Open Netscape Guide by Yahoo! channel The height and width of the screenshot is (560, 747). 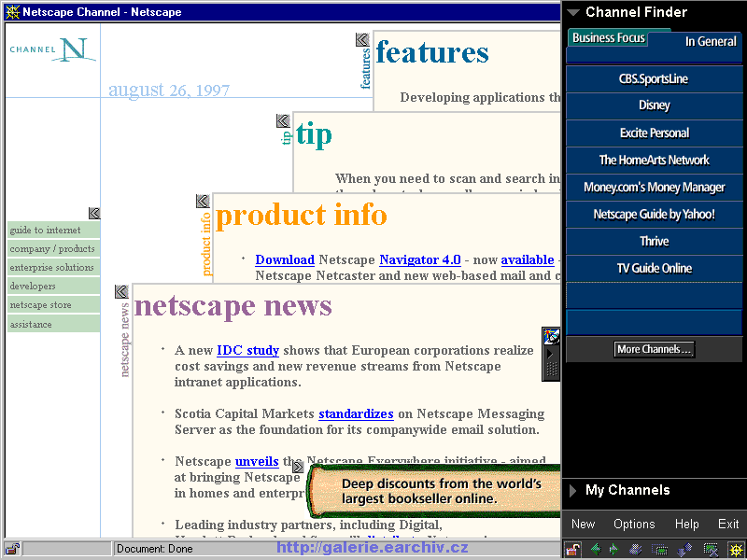coord(654,215)
